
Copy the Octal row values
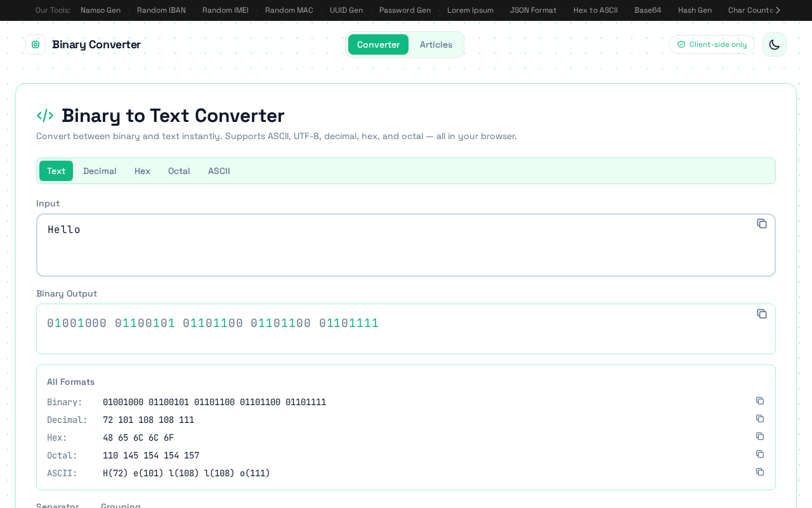(x=760, y=454)
